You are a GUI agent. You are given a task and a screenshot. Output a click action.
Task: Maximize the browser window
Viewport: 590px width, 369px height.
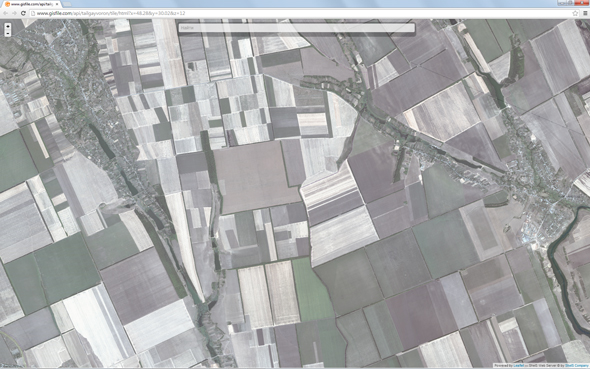[x=571, y=3]
